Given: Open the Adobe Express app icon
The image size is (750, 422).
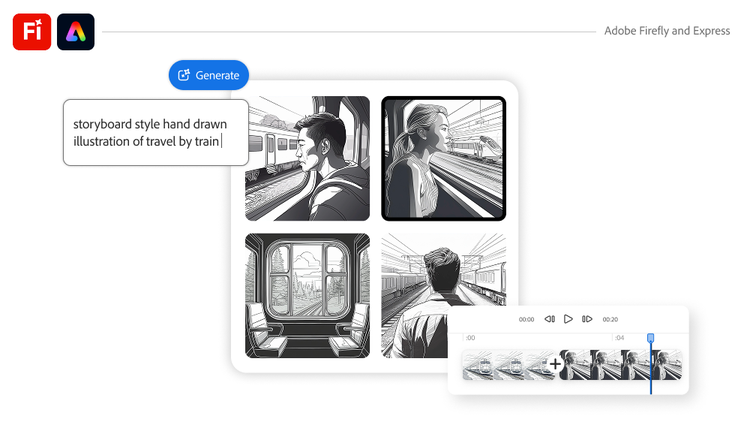Looking at the screenshot, I should tap(76, 32).
